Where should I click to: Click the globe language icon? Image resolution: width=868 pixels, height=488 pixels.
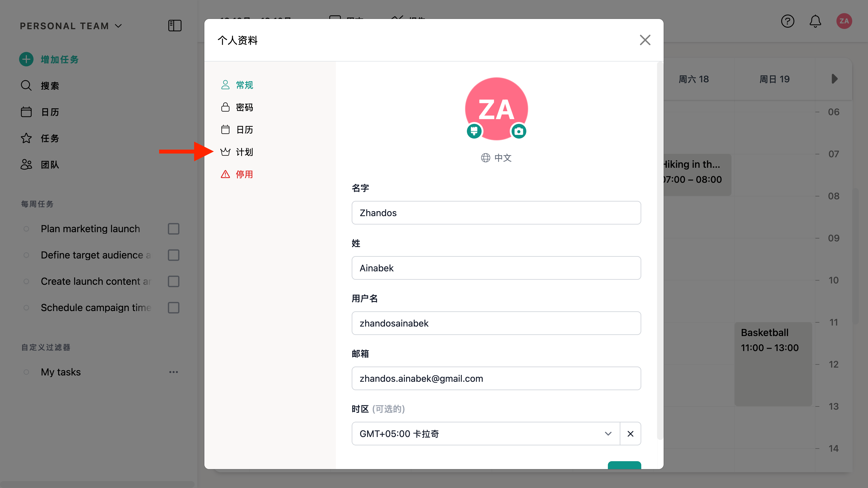[x=485, y=157]
